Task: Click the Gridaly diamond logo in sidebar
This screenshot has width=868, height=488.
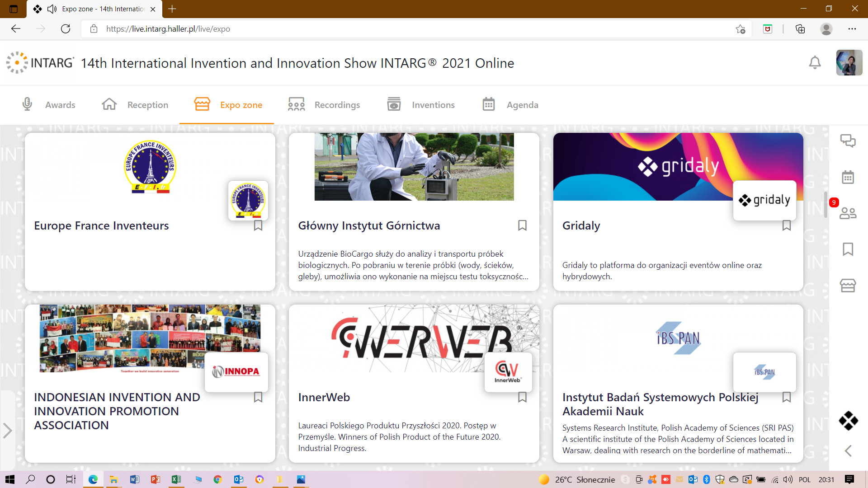Action: pos(848,421)
